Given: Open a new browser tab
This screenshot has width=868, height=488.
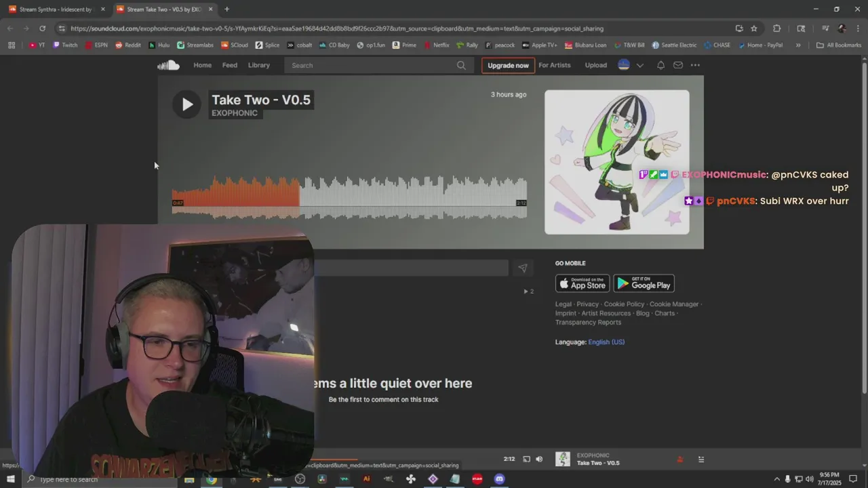Looking at the screenshot, I should coord(226,9).
